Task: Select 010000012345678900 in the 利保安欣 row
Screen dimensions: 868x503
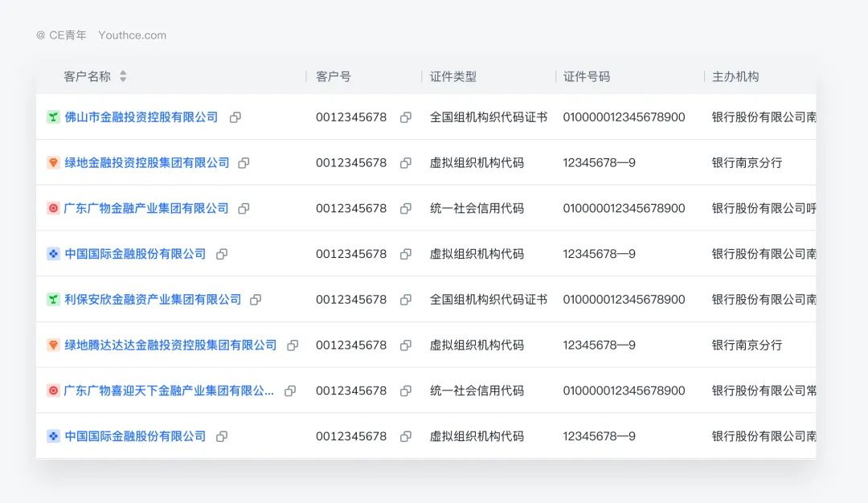Action: coord(624,300)
